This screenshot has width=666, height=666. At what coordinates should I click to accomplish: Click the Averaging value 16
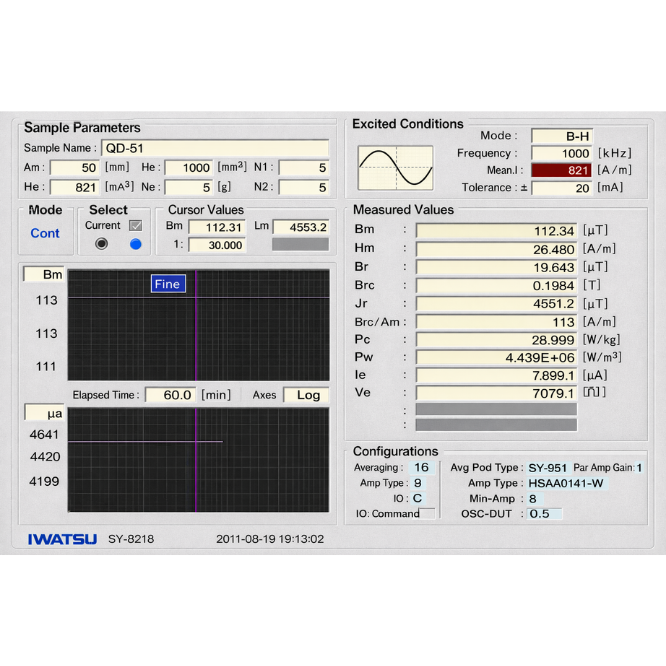pyautogui.click(x=421, y=468)
